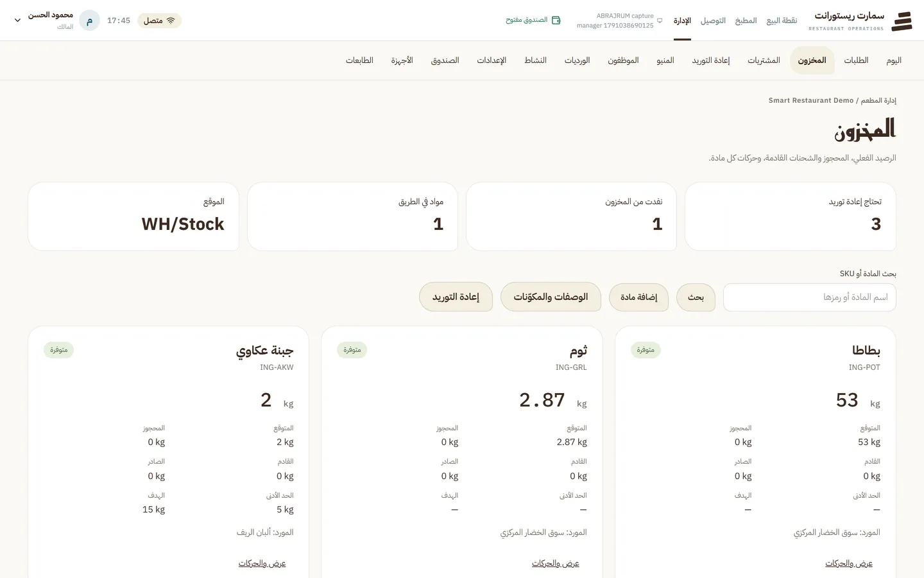
Task: Select the الإدارة (Management) top menu
Action: 682,21
